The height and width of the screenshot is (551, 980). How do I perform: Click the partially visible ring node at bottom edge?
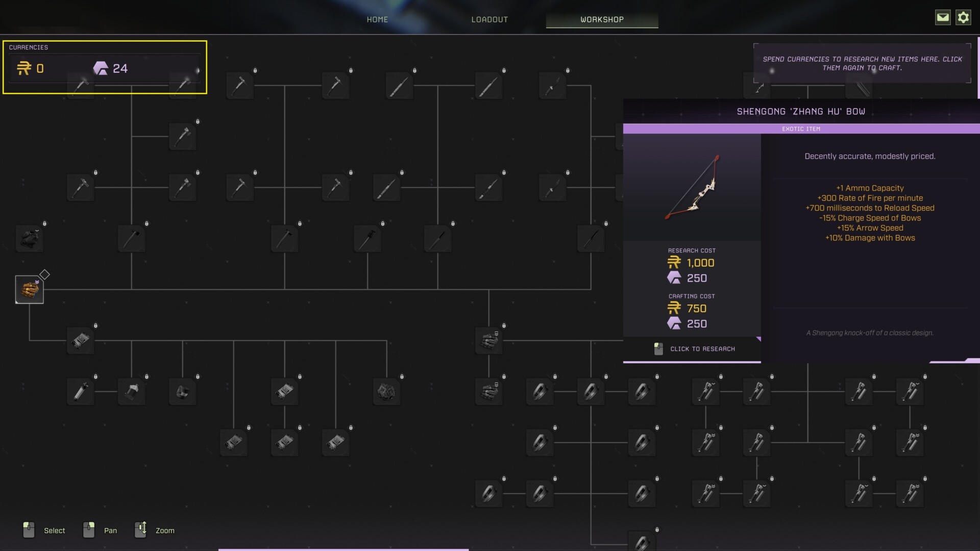[642, 542]
